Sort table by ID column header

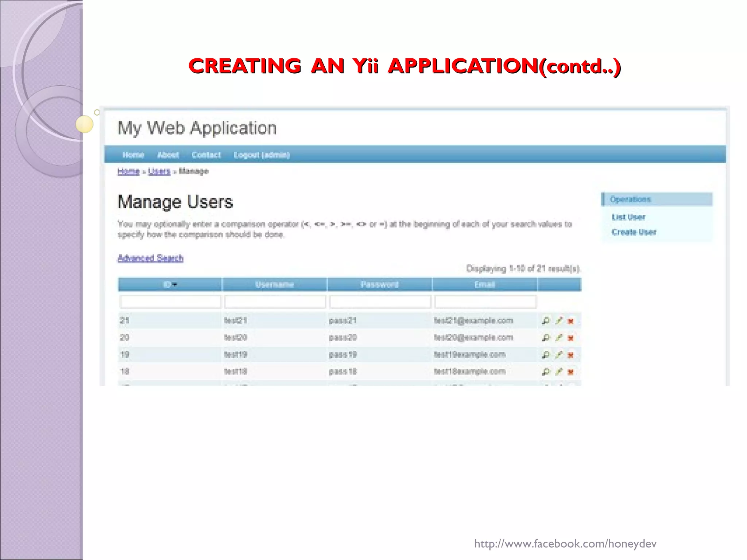(x=170, y=284)
